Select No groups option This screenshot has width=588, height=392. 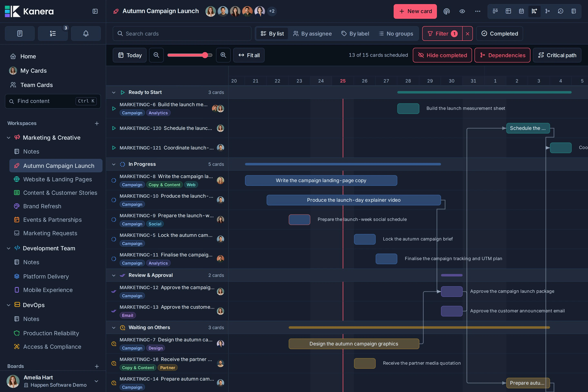(396, 33)
